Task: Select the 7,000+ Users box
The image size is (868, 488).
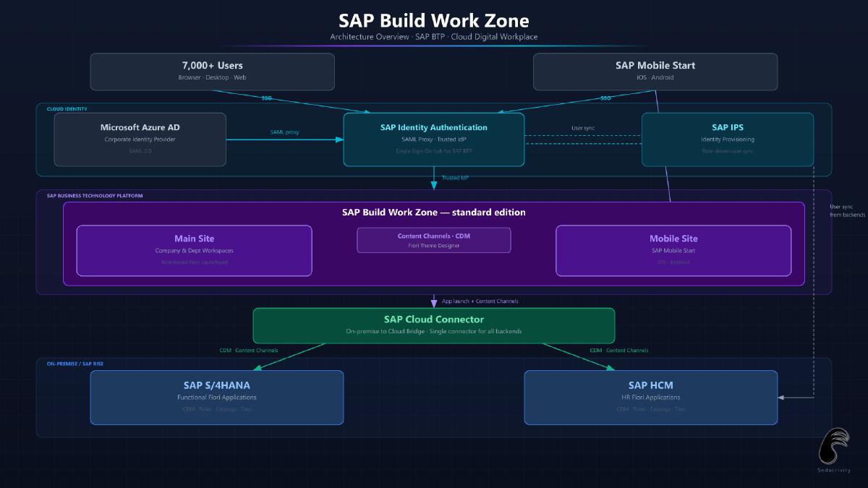Action: pos(212,71)
